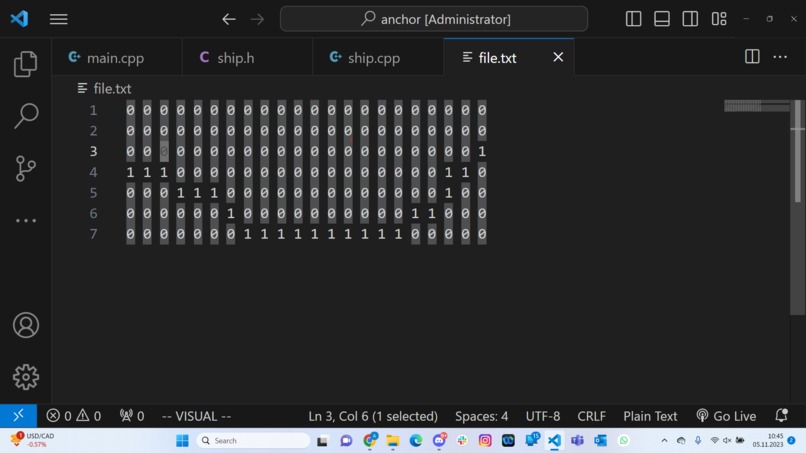Open Outlook from taskbar
The height and width of the screenshot is (453, 806).
click(600, 441)
